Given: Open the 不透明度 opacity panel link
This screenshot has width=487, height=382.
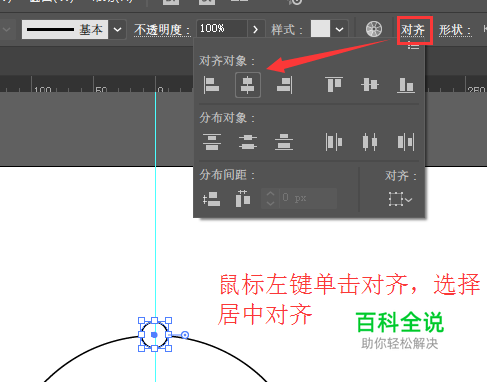Looking at the screenshot, I should click(x=162, y=30).
